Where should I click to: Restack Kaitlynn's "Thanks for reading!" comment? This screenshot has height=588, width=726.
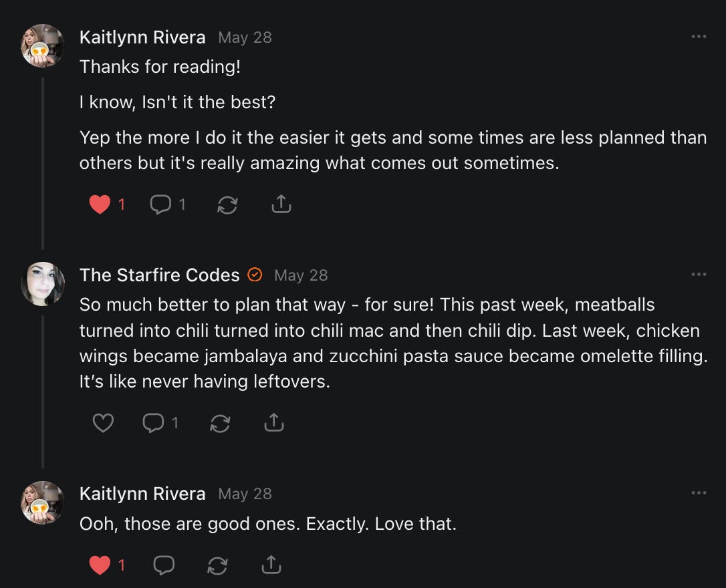227,204
